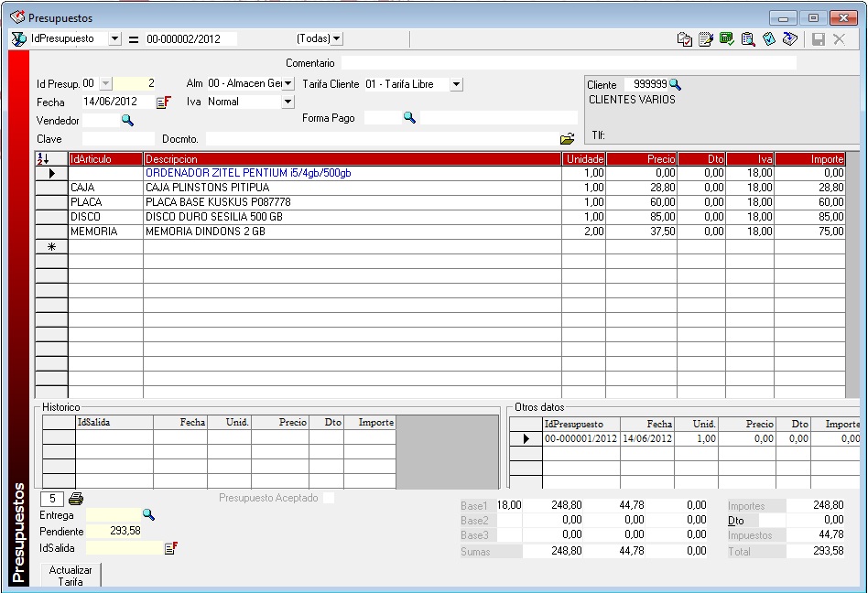Click the sort rows icon in grid header
Viewport: 868px width, 593px height.
click(43, 159)
